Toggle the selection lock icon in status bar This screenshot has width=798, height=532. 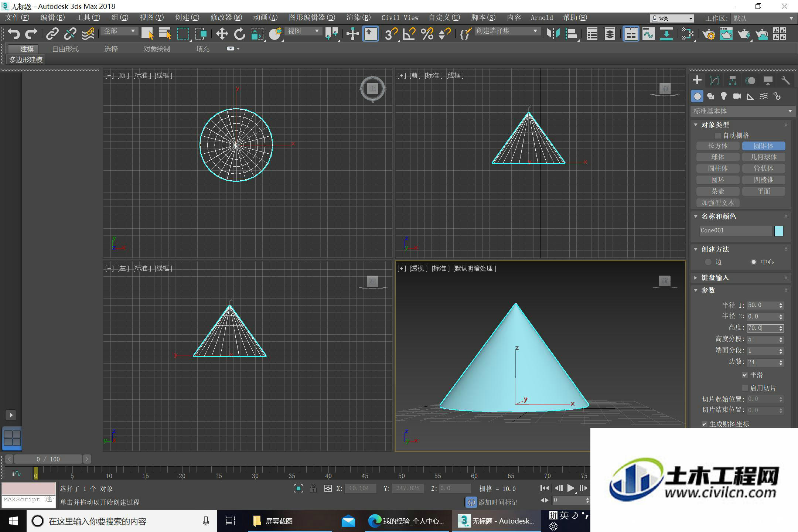click(313, 488)
